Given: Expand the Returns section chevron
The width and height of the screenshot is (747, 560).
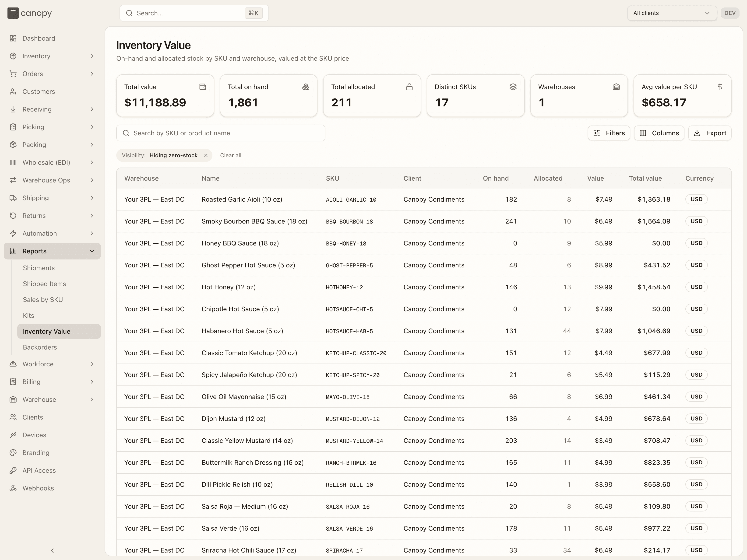Looking at the screenshot, I should click(x=92, y=215).
